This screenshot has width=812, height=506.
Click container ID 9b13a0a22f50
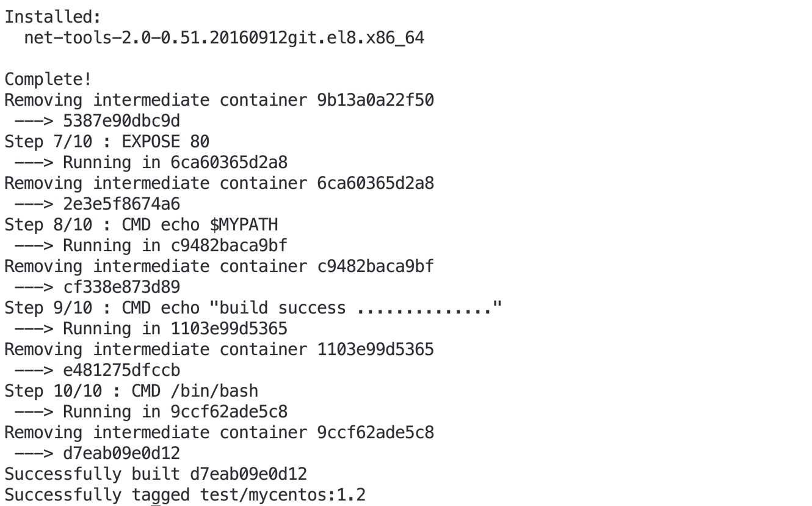[375, 100]
